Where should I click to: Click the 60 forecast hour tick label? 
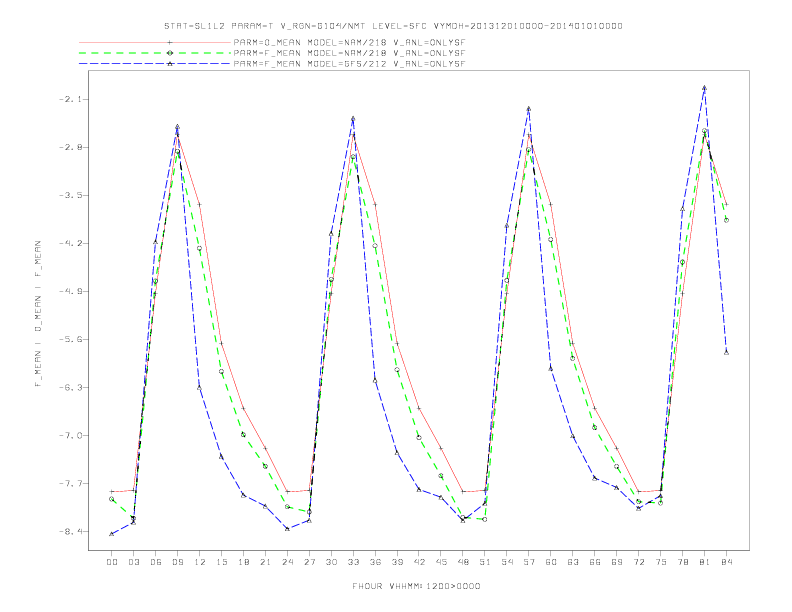pos(551,562)
